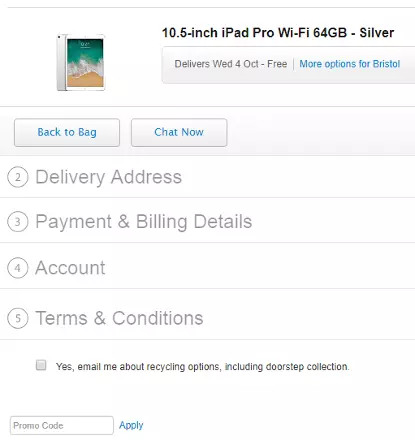Screen dimensions: 415x440
Task: Start a chat with Chat Now
Action: pos(179,132)
